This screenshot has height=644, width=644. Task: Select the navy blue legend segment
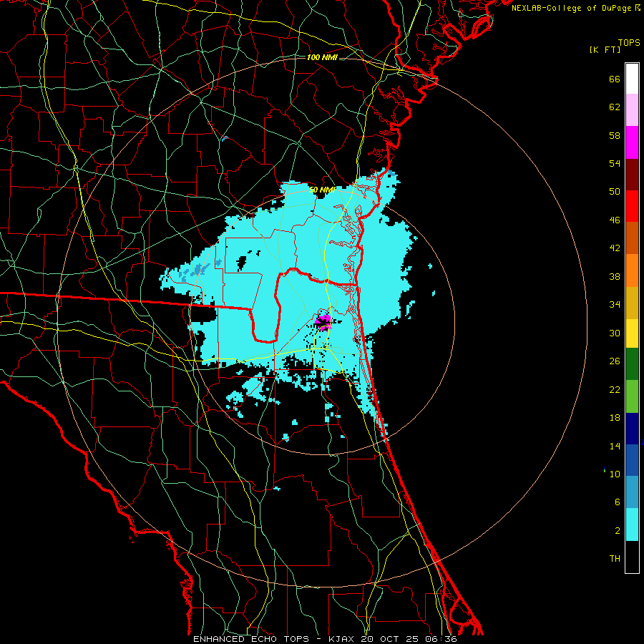(632, 429)
